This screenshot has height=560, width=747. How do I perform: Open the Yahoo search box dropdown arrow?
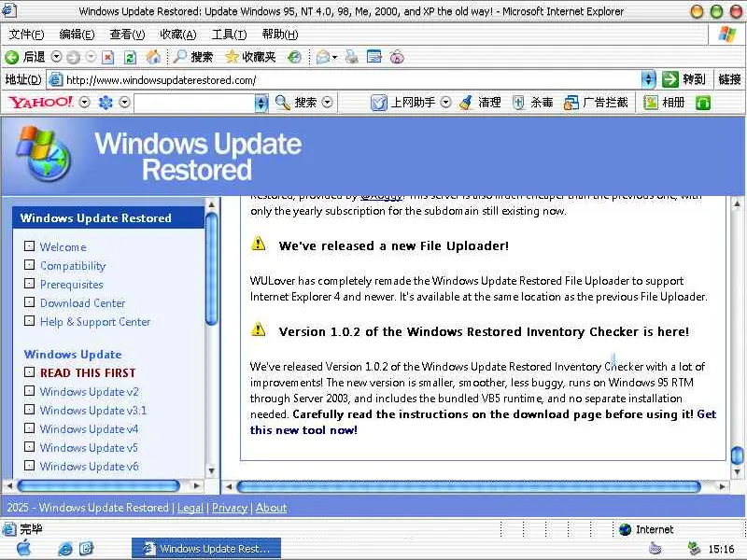[261, 103]
